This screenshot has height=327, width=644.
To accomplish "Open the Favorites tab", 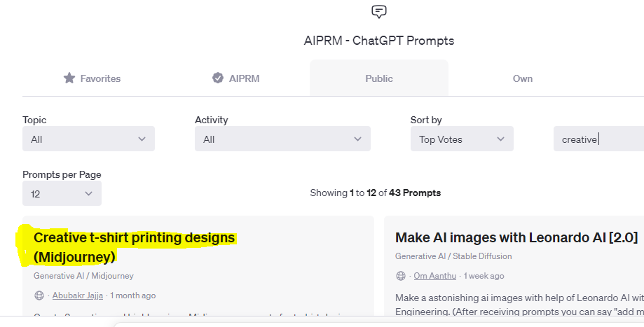I will tap(92, 78).
